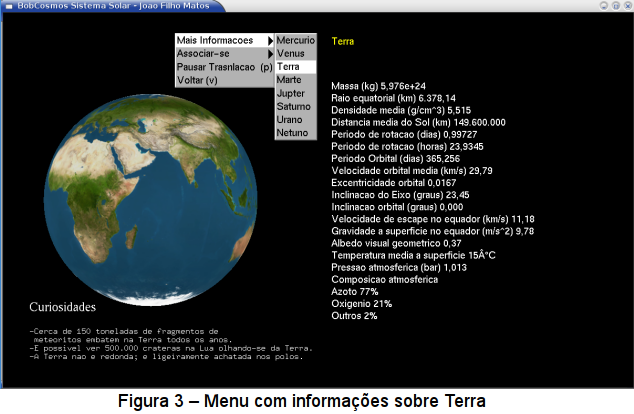Click the 500.000 crateras na Lua line
Image resolution: width=634 pixels, height=414 pixels.
click(x=171, y=348)
